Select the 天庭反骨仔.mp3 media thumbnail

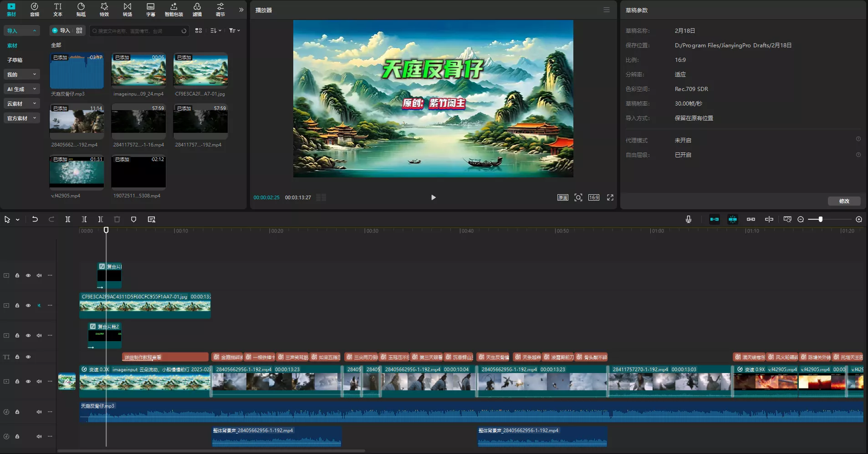click(x=77, y=71)
